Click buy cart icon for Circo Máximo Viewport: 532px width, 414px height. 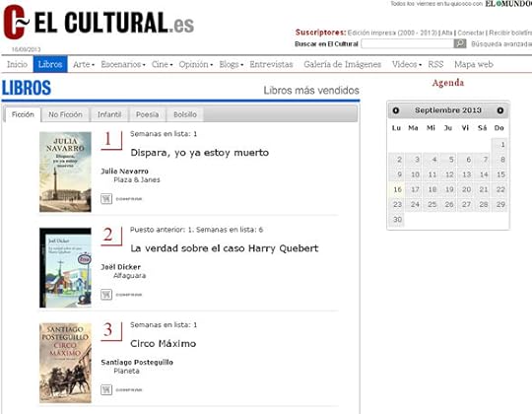106,389
